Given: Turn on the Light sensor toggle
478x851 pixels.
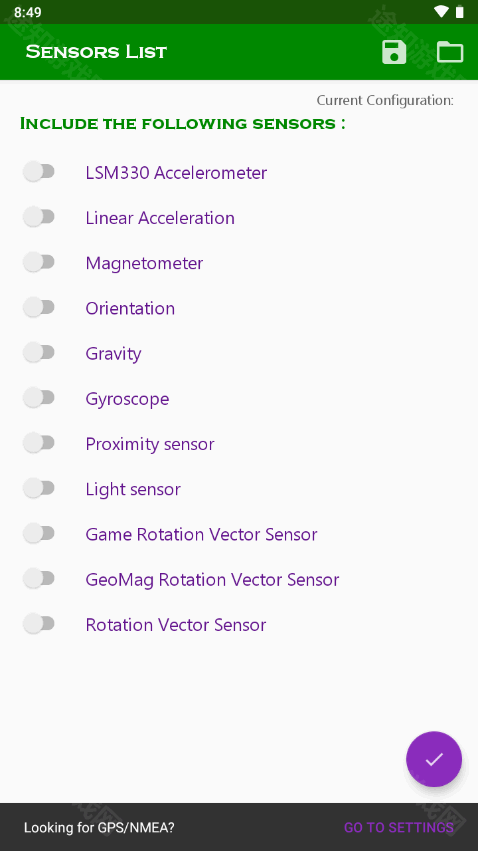Looking at the screenshot, I should pos(39,488).
